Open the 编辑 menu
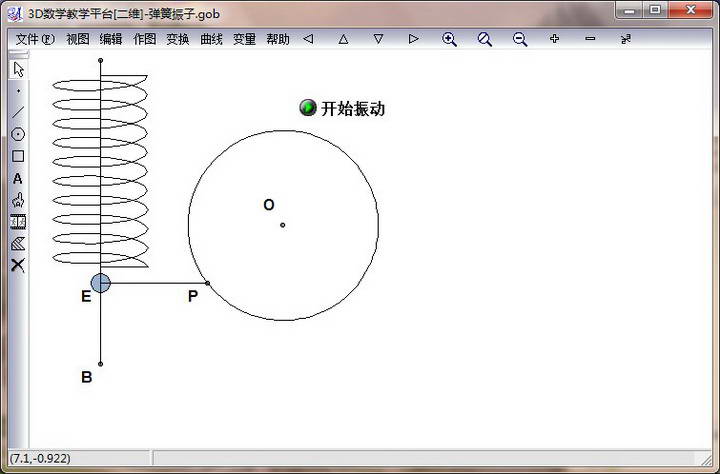 coord(111,39)
